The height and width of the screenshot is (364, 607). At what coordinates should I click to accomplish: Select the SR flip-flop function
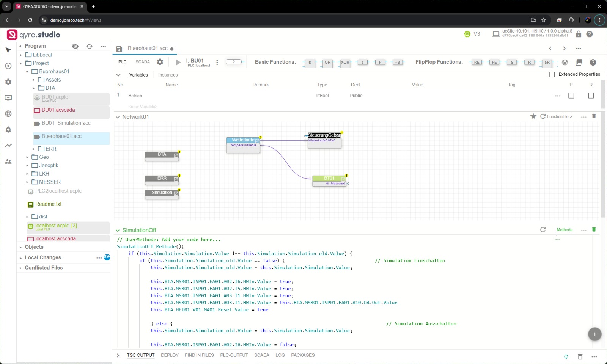click(547, 63)
